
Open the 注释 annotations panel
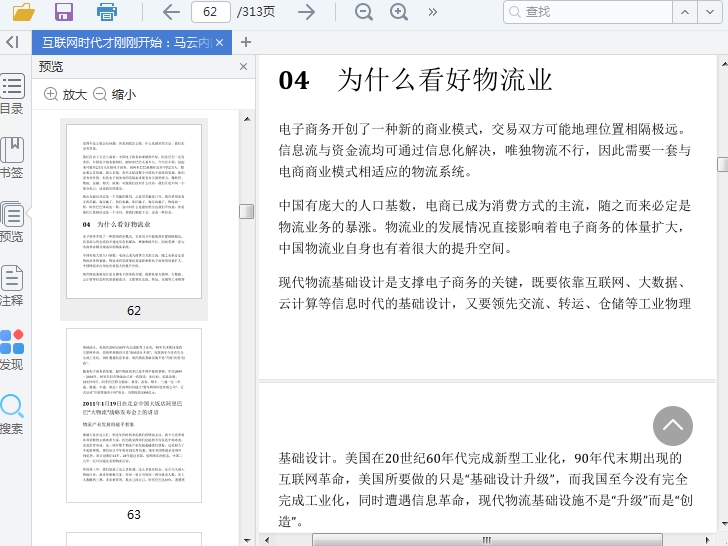click(12, 286)
